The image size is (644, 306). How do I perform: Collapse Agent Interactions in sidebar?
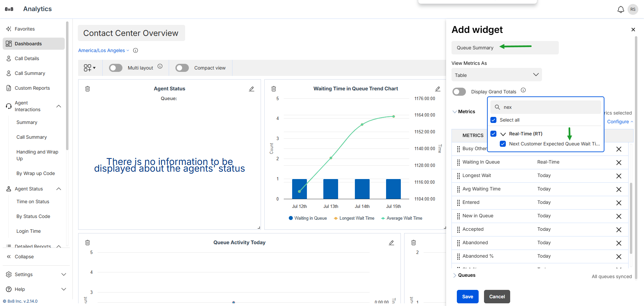(59, 106)
